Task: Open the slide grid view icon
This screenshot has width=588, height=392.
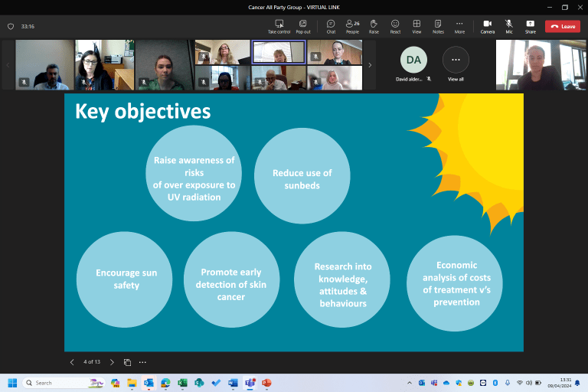Action: pos(128,362)
